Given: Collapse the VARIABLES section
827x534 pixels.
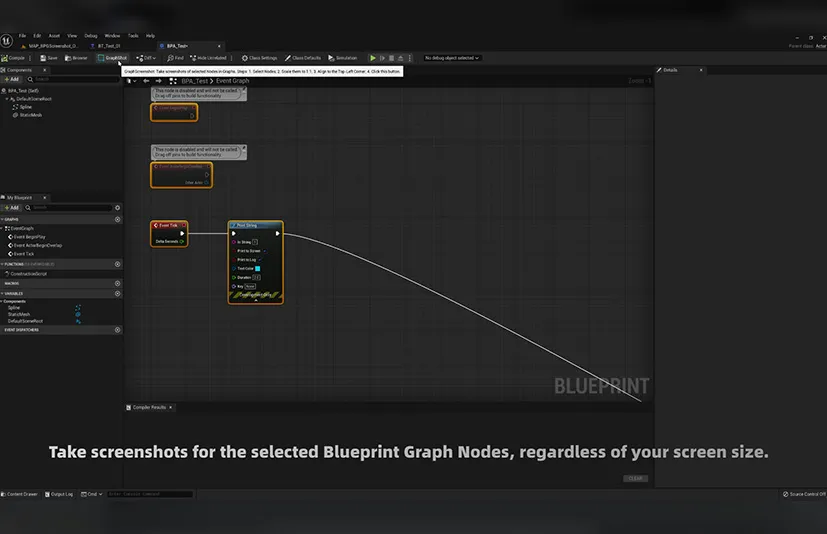Looking at the screenshot, I should [2, 293].
